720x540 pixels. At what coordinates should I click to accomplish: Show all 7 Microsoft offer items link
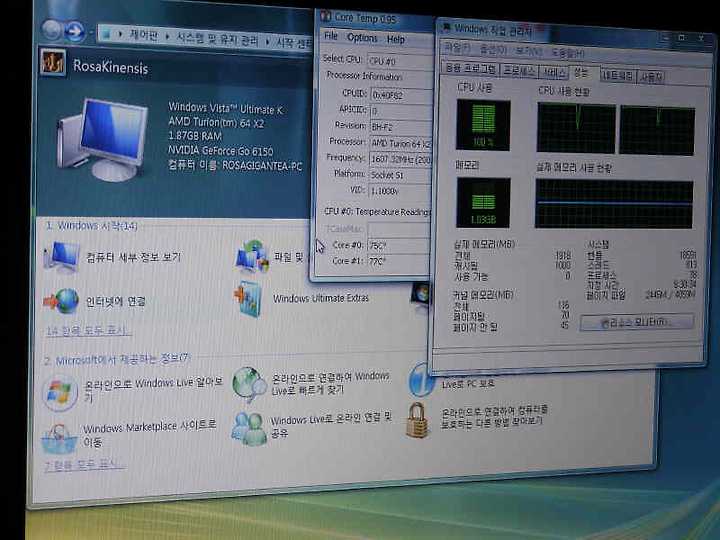(x=84, y=465)
